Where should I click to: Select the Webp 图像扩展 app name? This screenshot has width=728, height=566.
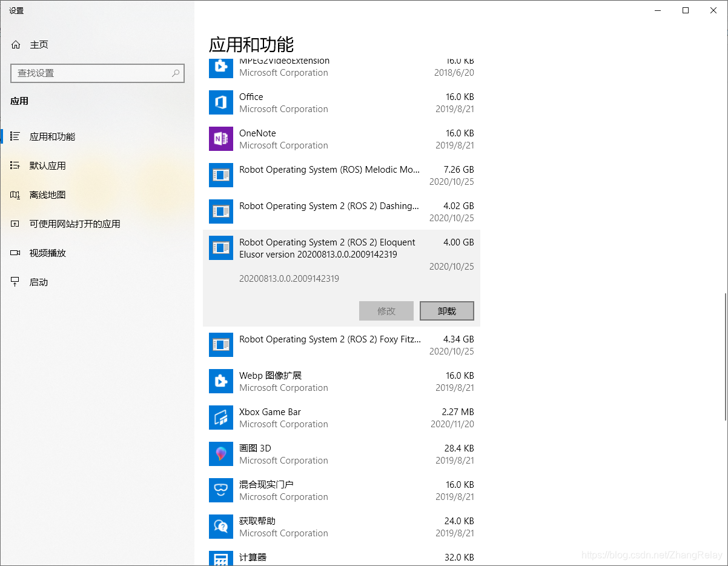click(270, 376)
